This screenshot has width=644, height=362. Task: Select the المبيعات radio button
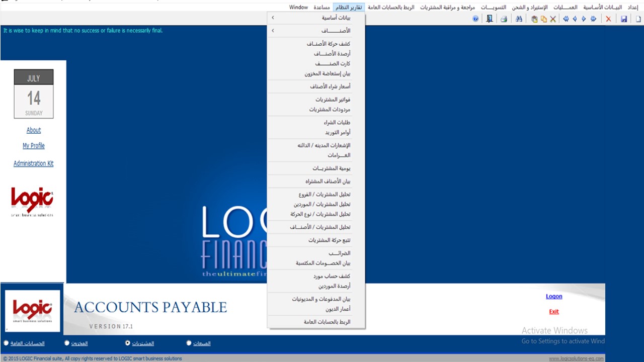189,343
